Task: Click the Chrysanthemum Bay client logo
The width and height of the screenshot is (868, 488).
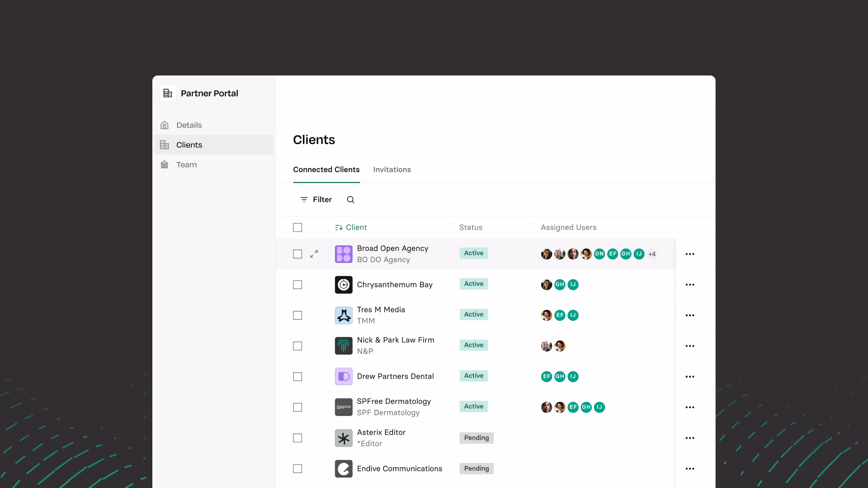Action: [343, 285]
